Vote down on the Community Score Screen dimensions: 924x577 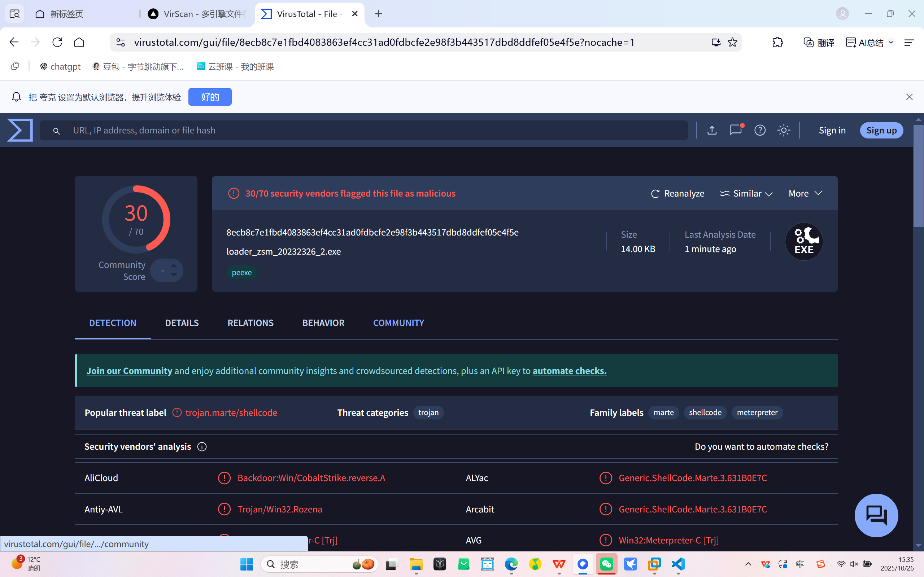pyautogui.click(x=174, y=275)
